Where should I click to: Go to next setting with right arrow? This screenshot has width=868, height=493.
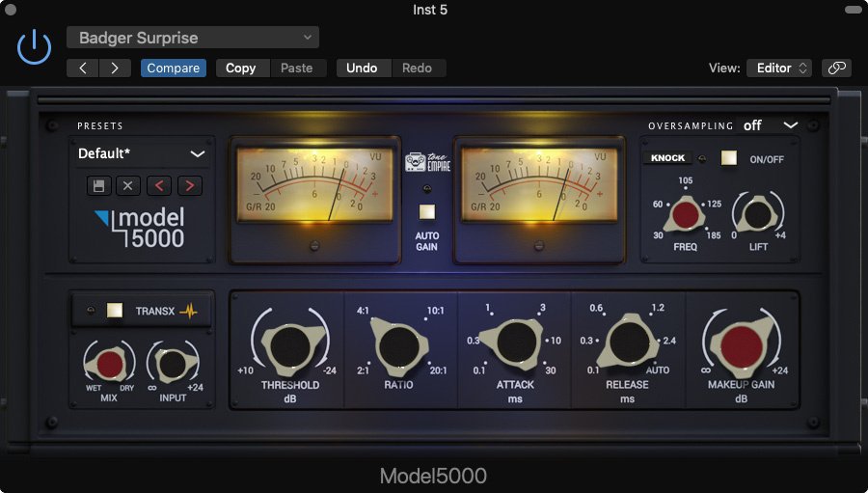115,68
